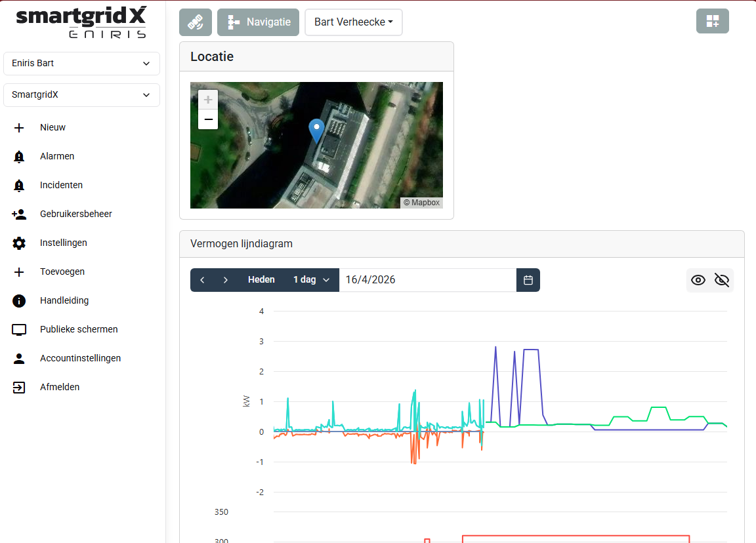The height and width of the screenshot is (543, 756).
Task: Open the Bart Verheecke dropdown
Action: [354, 22]
